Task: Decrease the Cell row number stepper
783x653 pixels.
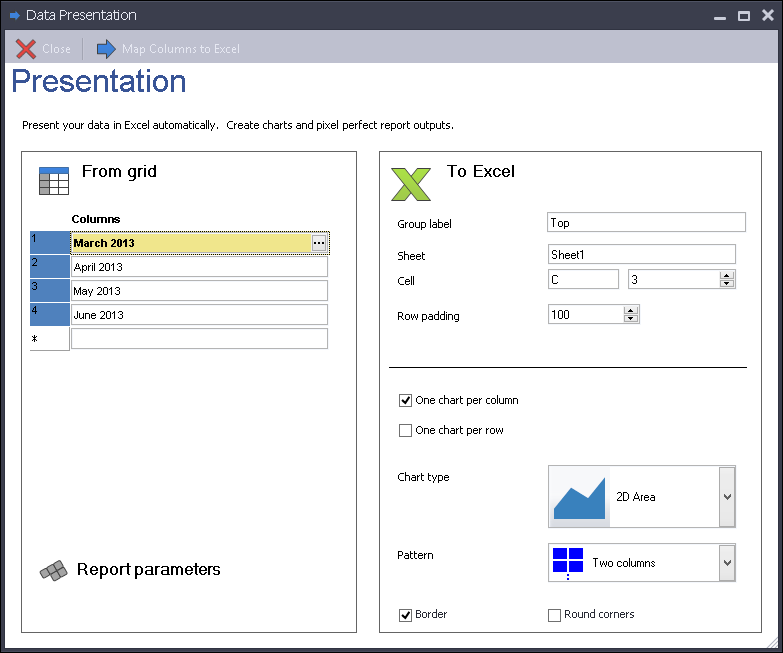Action: (x=727, y=283)
